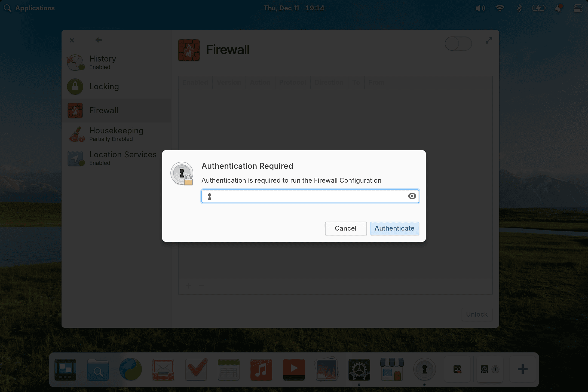588x392 pixels.
Task: Open the Locking settings
Action: coord(104,87)
